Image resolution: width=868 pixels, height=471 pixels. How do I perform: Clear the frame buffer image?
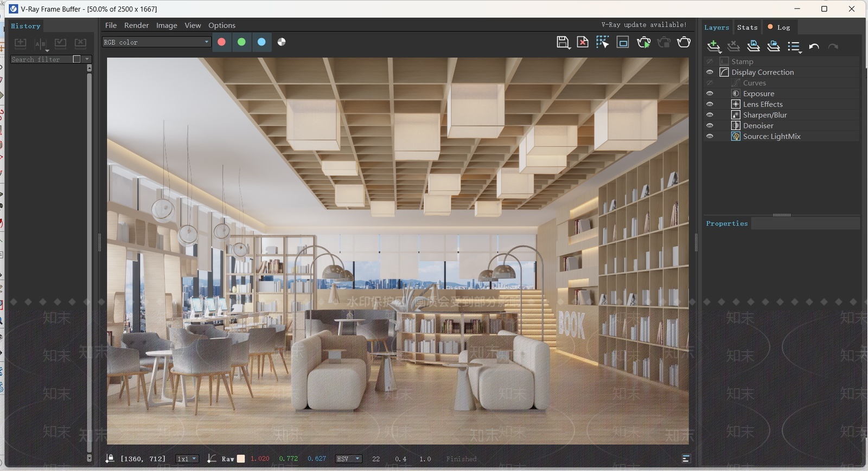coord(583,42)
